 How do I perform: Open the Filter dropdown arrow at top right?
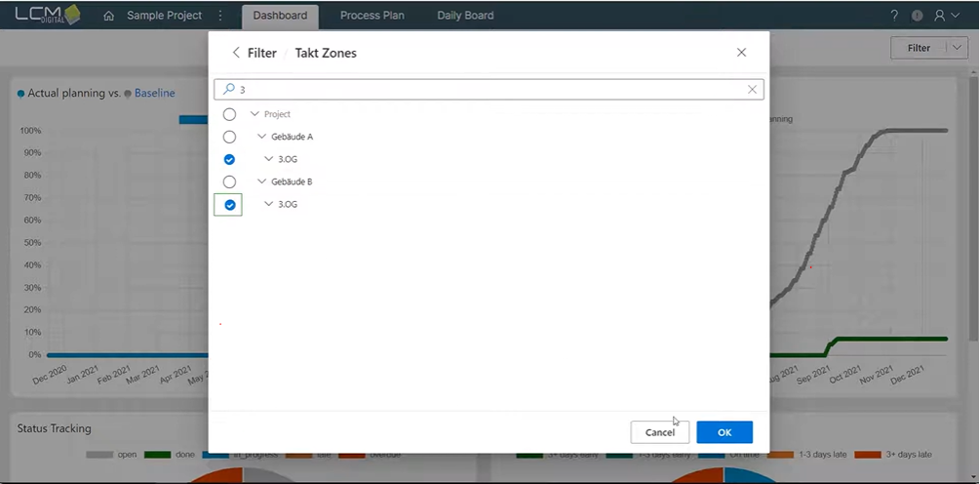click(x=954, y=48)
